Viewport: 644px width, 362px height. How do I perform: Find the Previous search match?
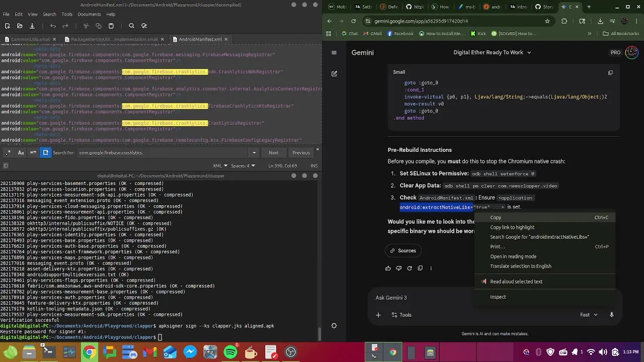click(x=301, y=152)
